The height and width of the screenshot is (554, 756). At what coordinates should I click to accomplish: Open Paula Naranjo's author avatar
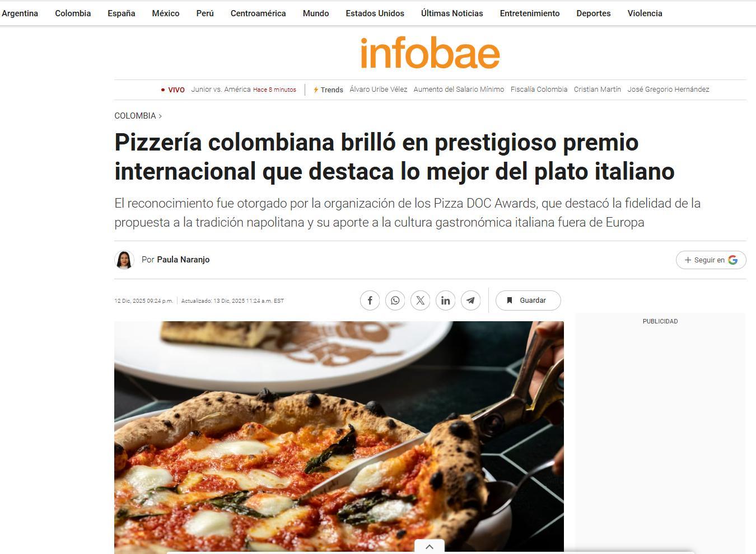[x=124, y=260]
